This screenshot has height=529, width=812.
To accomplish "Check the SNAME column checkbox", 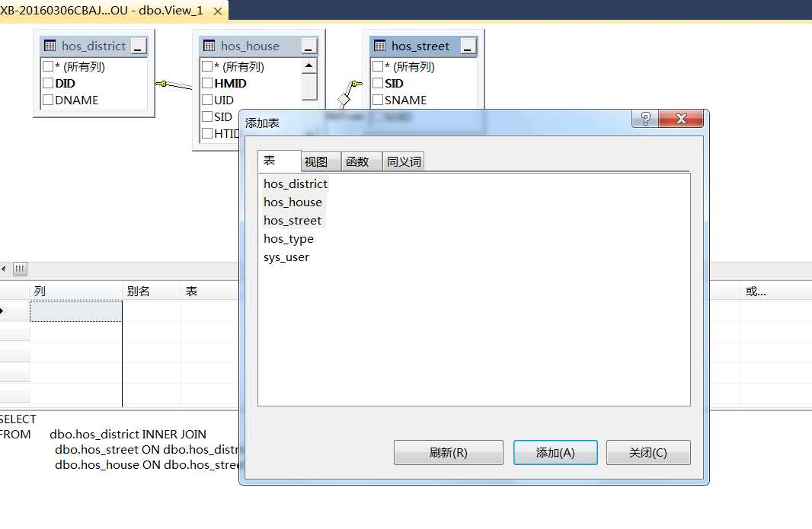I will click(x=378, y=100).
